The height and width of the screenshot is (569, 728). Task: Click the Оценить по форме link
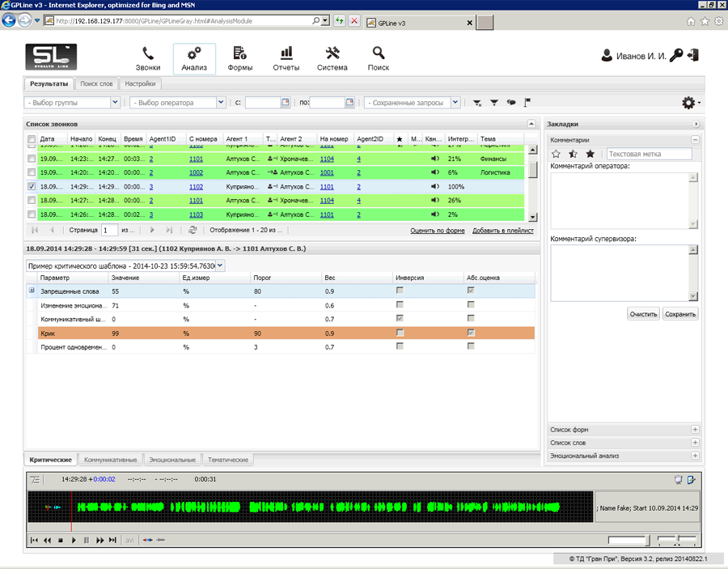click(x=437, y=231)
